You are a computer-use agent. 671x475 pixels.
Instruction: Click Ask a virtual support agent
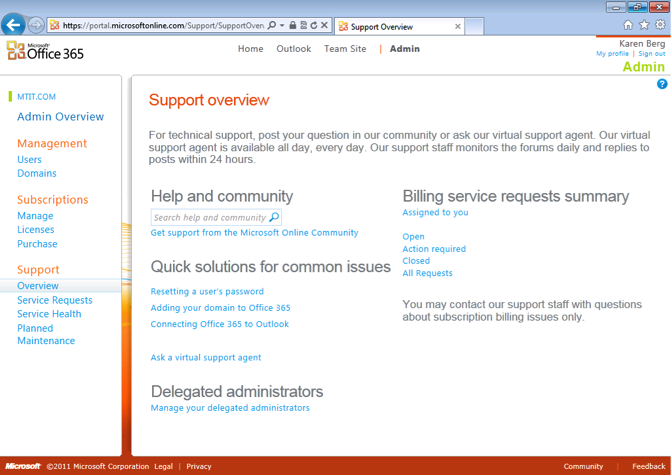206,358
